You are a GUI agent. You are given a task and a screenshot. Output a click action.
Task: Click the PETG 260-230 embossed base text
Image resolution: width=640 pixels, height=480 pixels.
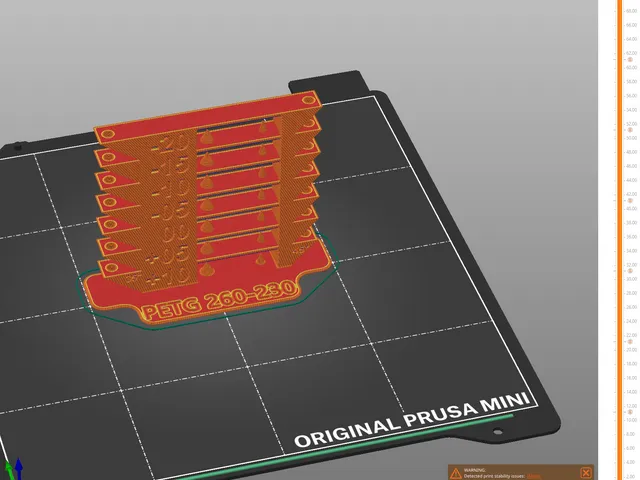tap(220, 301)
